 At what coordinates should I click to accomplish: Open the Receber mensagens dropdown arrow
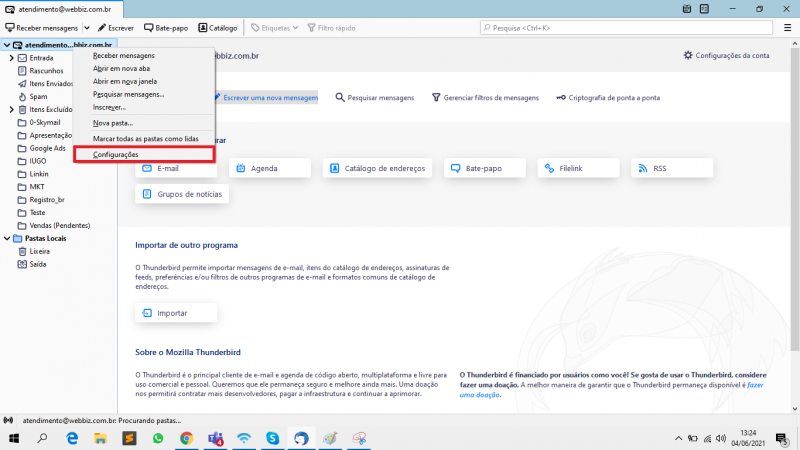[x=87, y=28]
